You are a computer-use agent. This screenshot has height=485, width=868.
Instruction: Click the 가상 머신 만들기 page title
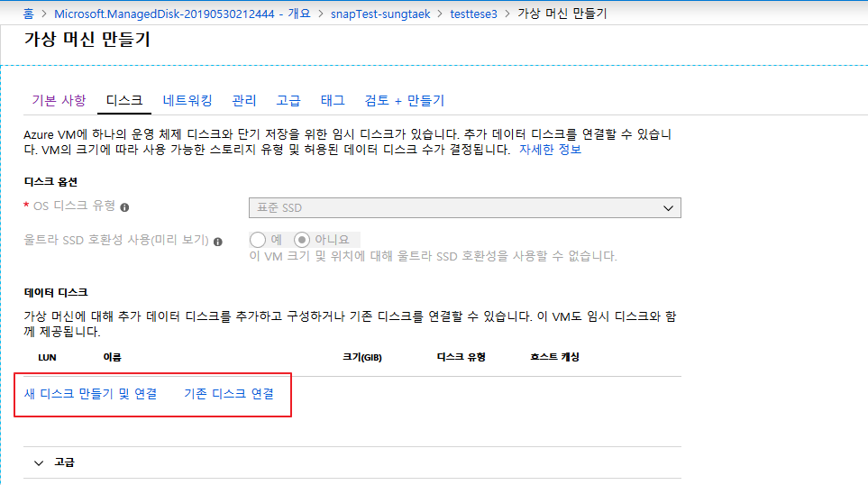pos(87,40)
